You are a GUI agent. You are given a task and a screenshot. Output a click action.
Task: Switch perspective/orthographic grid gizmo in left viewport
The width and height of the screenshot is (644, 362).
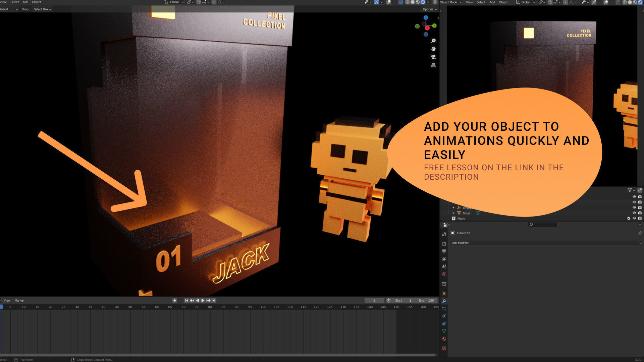point(433,65)
